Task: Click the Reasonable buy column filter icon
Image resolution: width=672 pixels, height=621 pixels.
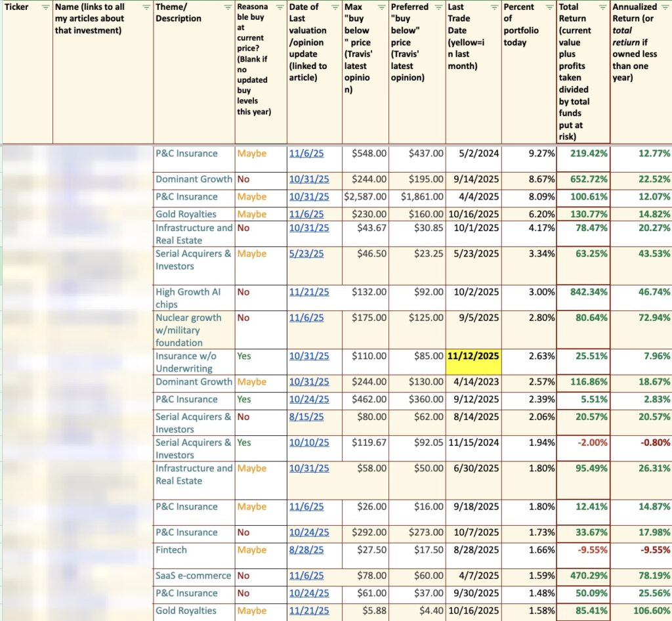Action: (279, 7)
